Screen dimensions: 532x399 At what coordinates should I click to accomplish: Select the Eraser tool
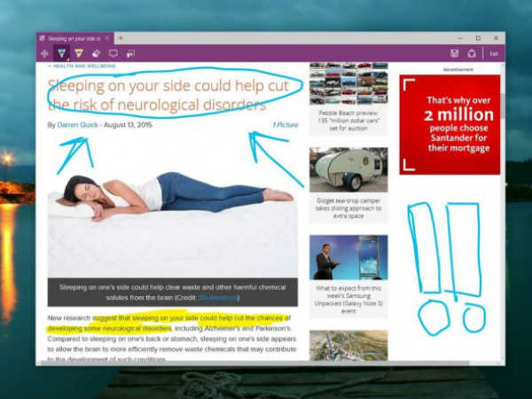(x=96, y=53)
